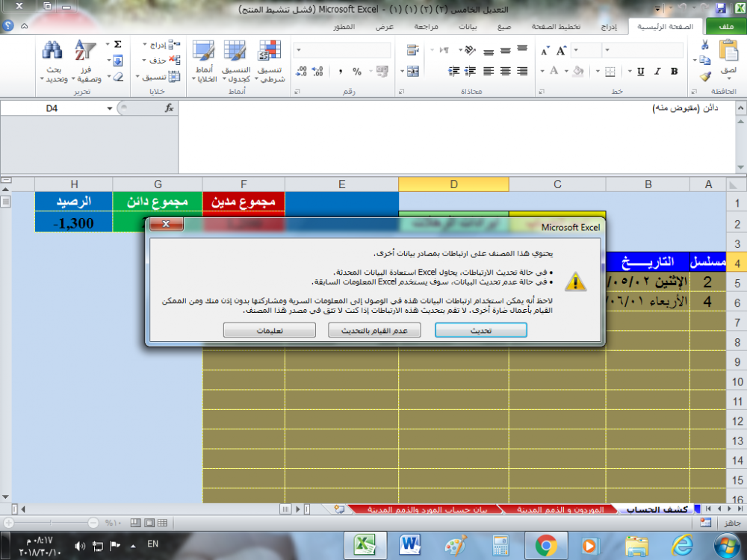The image size is (747, 560).
Task: Open Word from the Windows taskbar
Action: tap(409, 546)
